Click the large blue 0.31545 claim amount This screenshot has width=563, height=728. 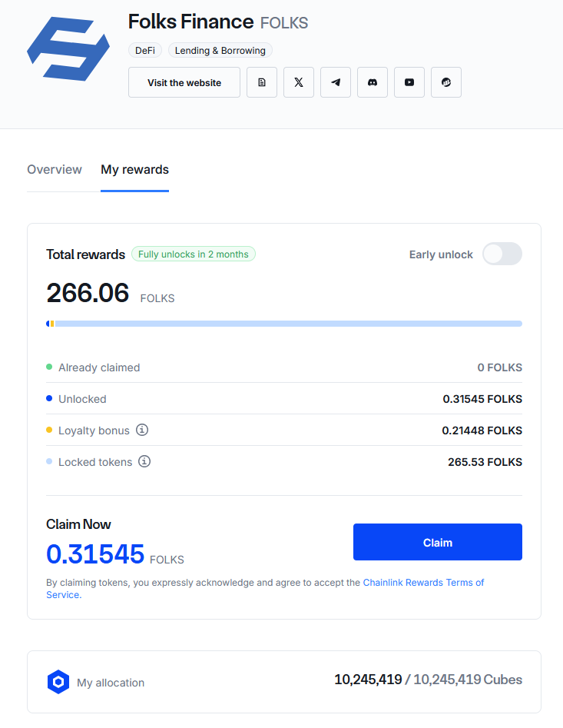click(95, 554)
